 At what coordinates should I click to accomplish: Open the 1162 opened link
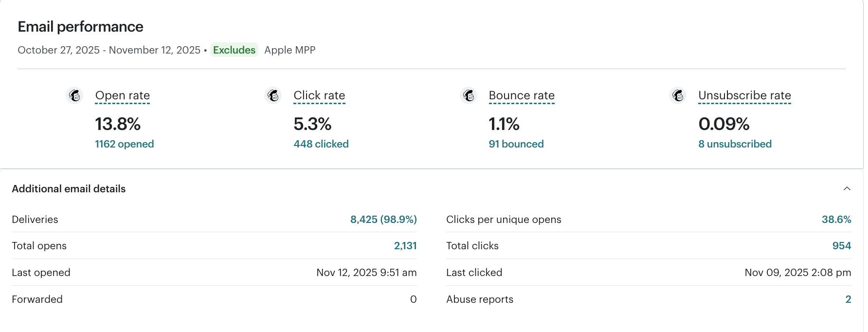pos(124,144)
